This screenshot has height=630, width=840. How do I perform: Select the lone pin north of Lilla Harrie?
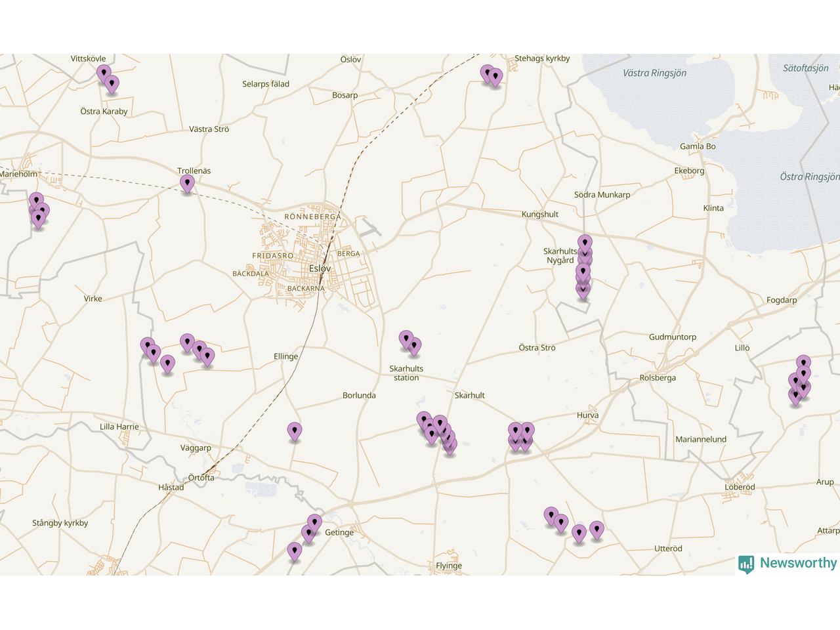(167, 364)
